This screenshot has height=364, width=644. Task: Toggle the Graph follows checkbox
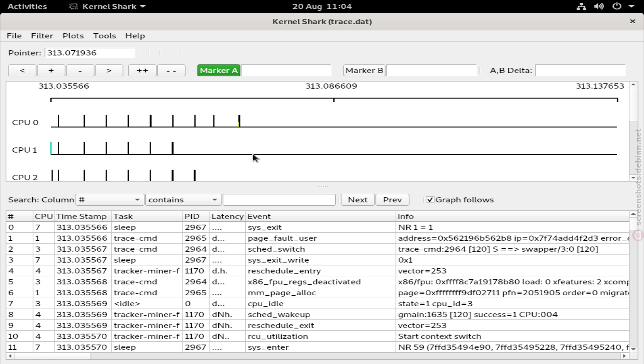click(430, 200)
